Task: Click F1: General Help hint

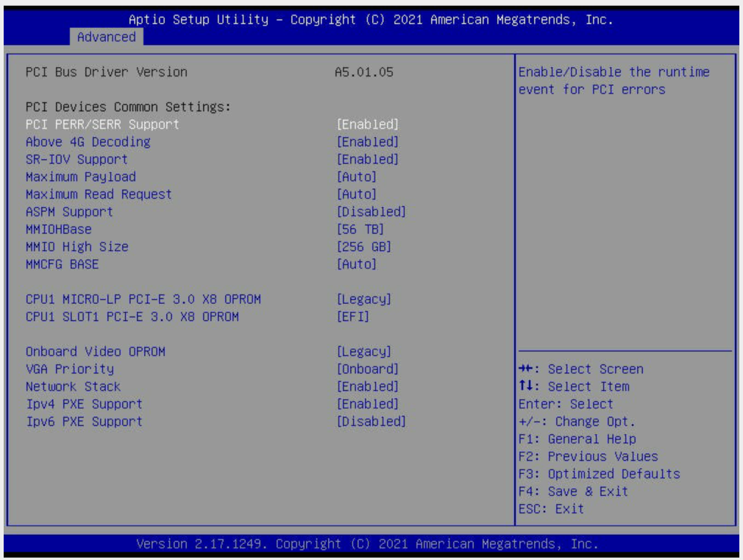Action: pos(577,439)
